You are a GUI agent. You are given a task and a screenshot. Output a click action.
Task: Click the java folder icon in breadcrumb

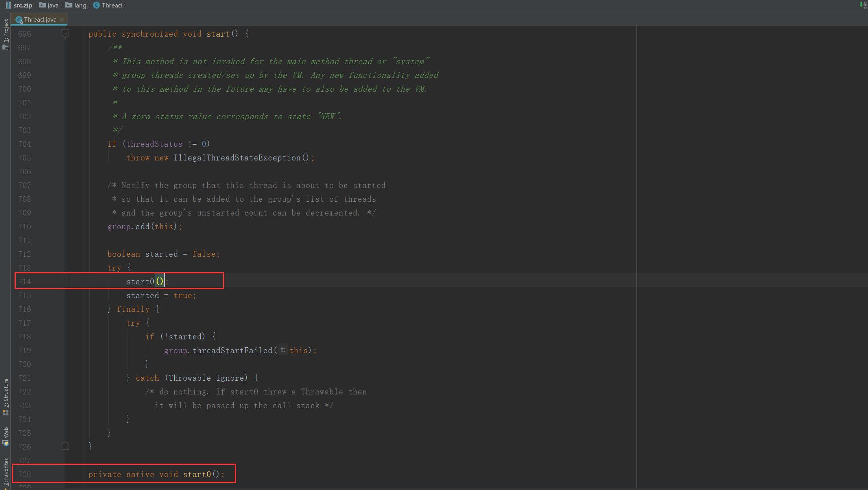42,5
